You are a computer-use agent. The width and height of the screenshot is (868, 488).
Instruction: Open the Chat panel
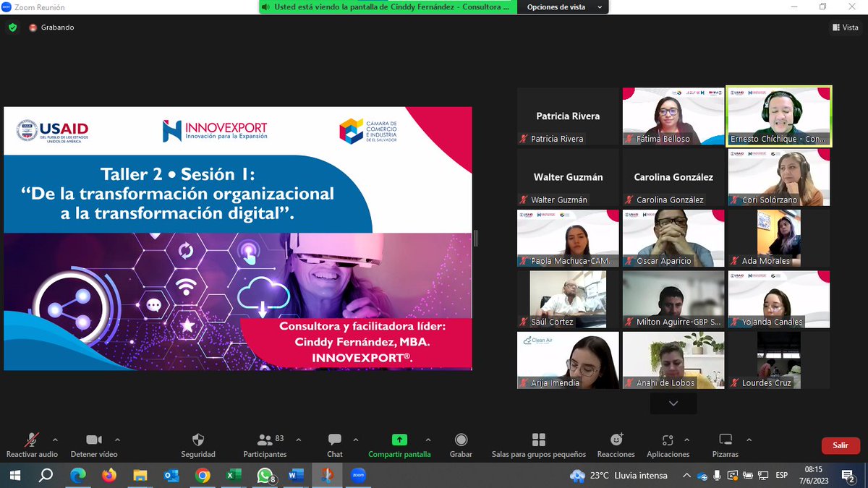334,445
